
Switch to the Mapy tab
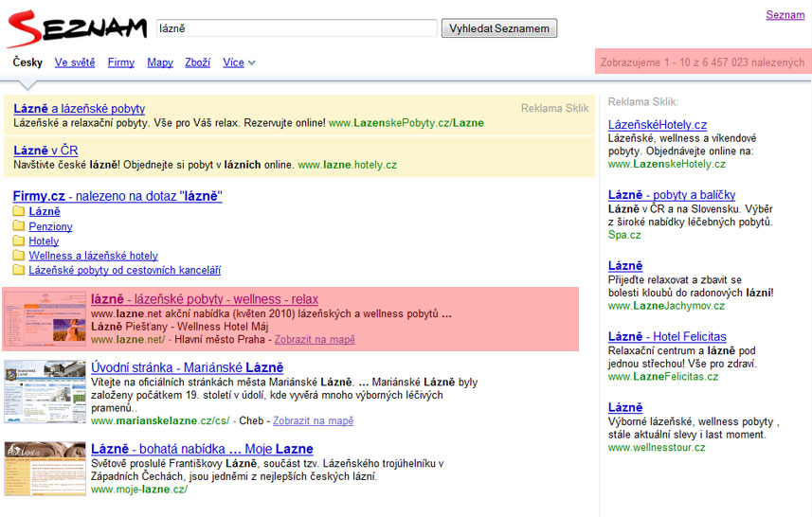160,62
